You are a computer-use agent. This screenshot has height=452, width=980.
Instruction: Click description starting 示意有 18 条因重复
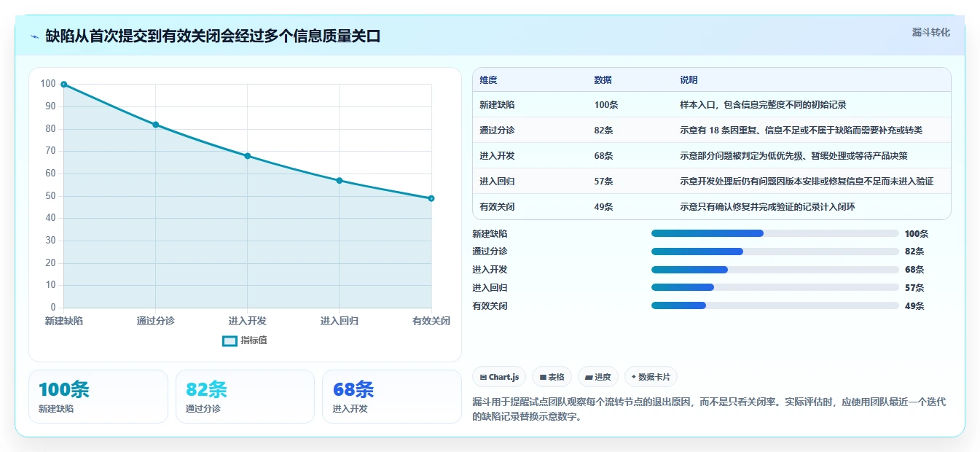point(801,130)
